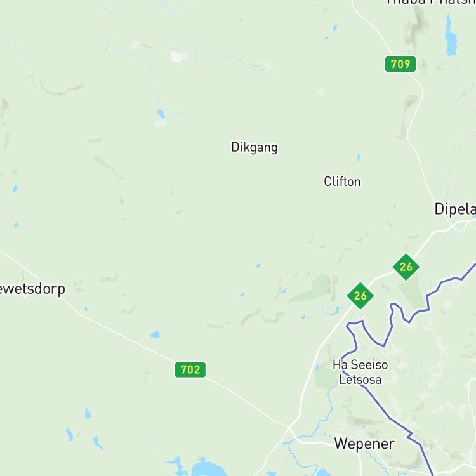Click the Dipela town label
The width and height of the screenshot is (476, 476).
[455, 209]
